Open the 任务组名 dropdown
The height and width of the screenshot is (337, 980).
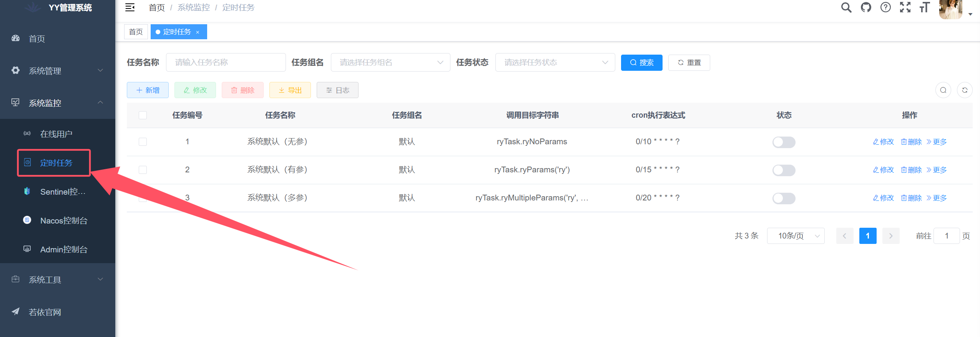[x=390, y=63]
